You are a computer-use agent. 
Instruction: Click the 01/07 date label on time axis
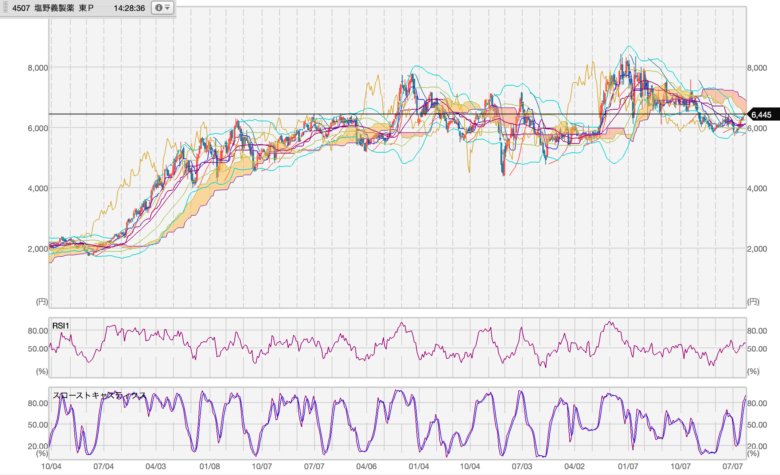pyautogui.click(x=628, y=465)
